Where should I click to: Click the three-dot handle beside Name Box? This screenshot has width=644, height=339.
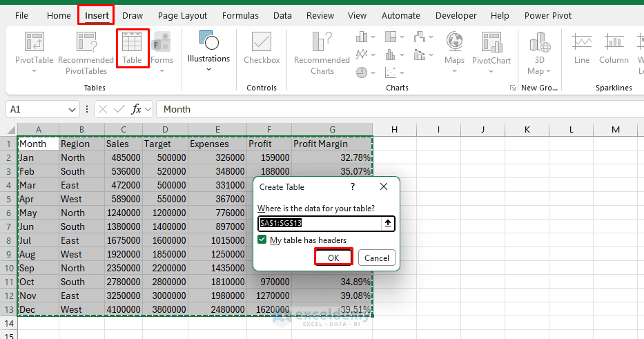click(87, 109)
